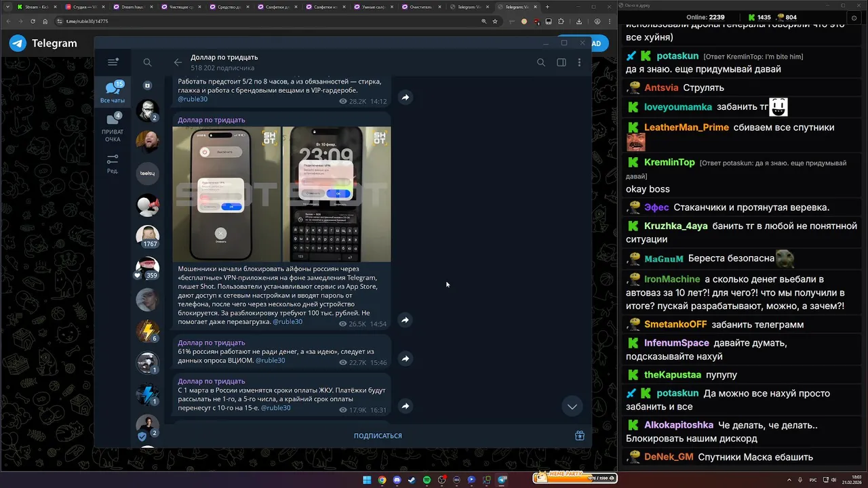Viewport: 868px width, 488px height.
Task: Open the left iPhone screenshot photo
Action: coord(226,194)
